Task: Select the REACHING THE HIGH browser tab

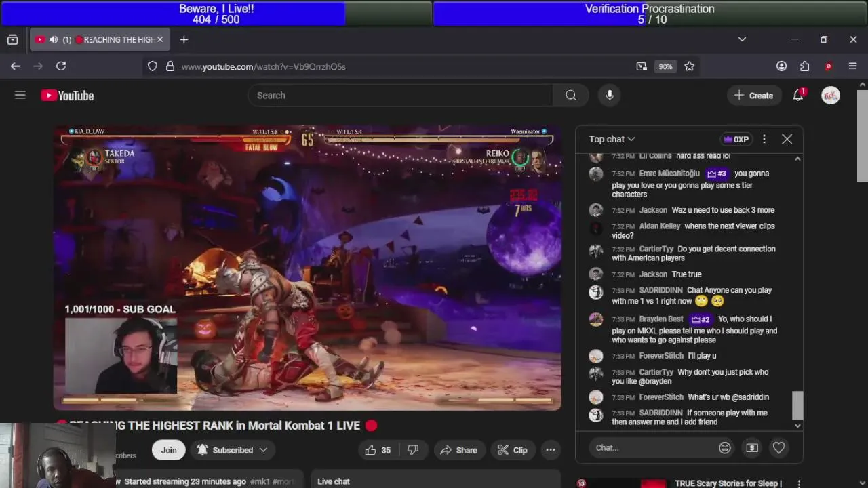Action: click(x=100, y=40)
